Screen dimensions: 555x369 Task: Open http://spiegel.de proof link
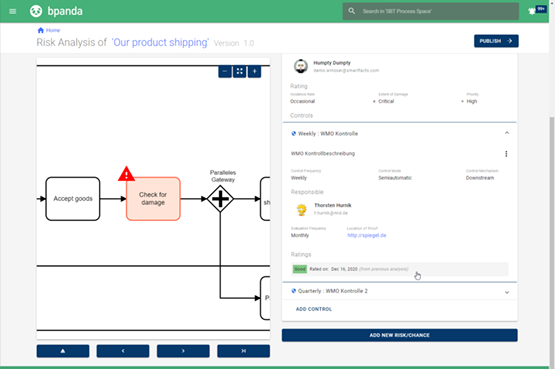[x=367, y=235]
